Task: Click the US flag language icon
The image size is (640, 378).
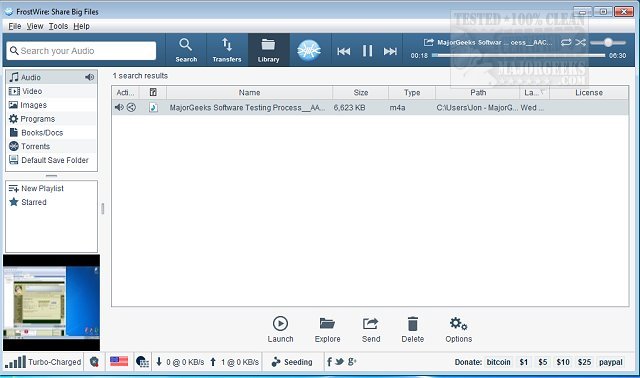Action: [119, 361]
